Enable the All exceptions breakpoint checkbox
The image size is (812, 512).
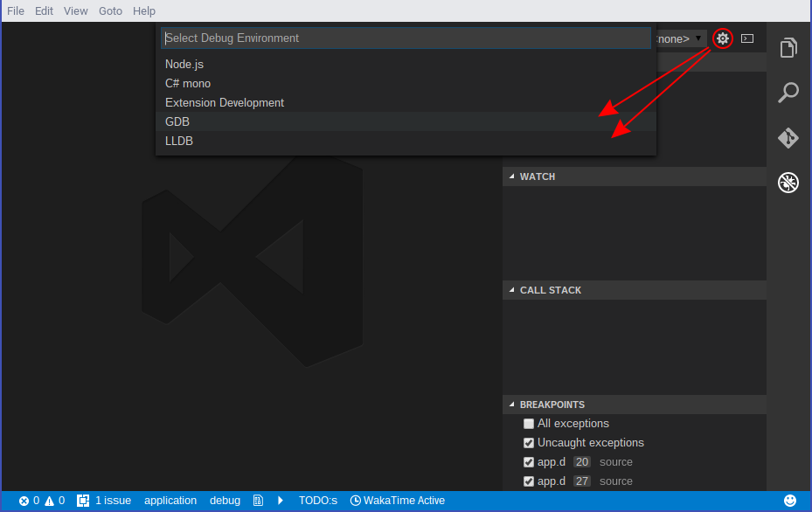pyautogui.click(x=529, y=424)
